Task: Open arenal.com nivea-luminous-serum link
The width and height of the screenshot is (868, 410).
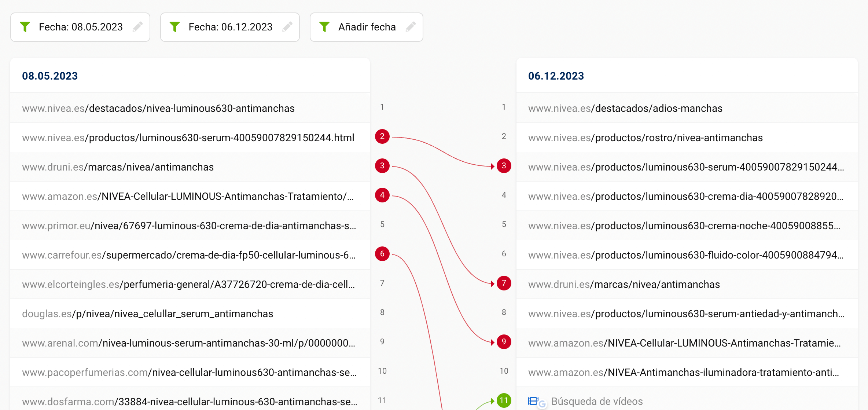Action: tap(188, 343)
